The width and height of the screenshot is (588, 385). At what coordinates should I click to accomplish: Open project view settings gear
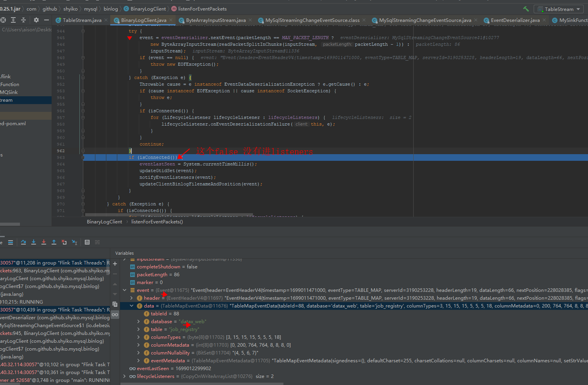coord(36,20)
